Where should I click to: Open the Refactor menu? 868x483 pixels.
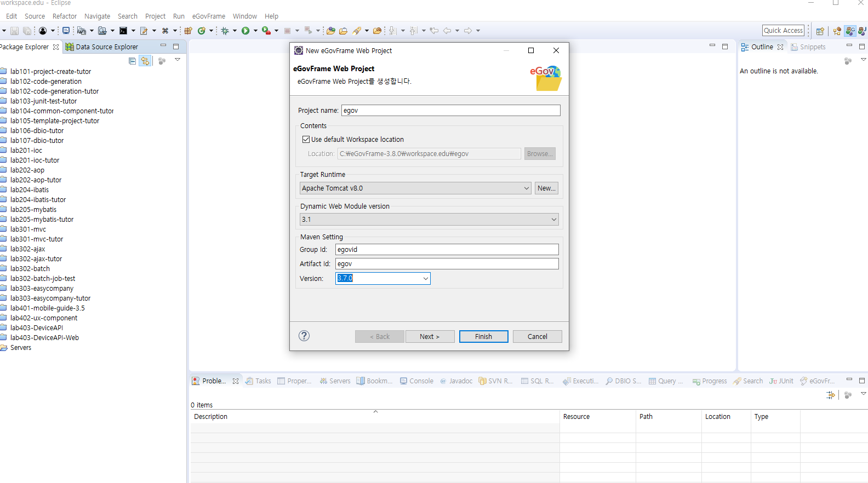pos(65,16)
